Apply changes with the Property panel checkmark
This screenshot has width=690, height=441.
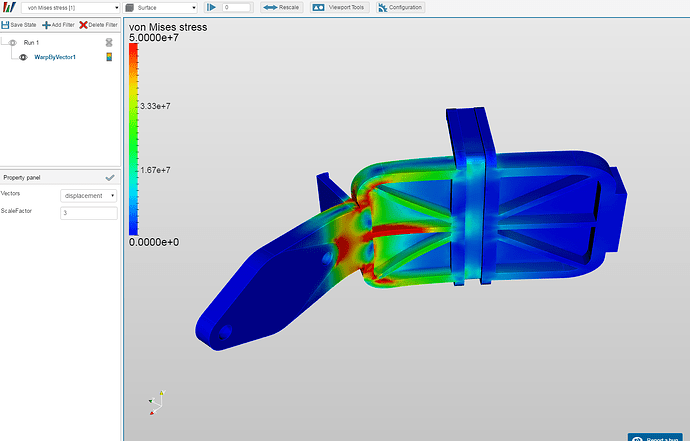pos(110,177)
